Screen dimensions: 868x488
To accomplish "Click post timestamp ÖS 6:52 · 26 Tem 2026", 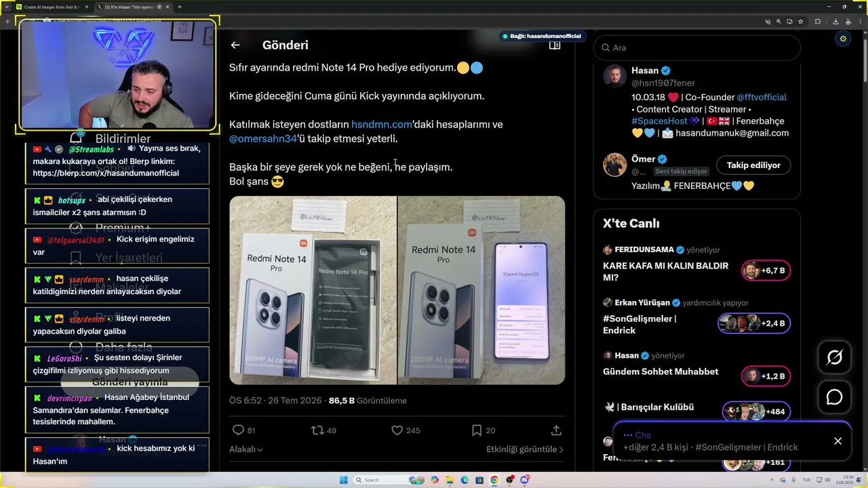I will 275,401.
